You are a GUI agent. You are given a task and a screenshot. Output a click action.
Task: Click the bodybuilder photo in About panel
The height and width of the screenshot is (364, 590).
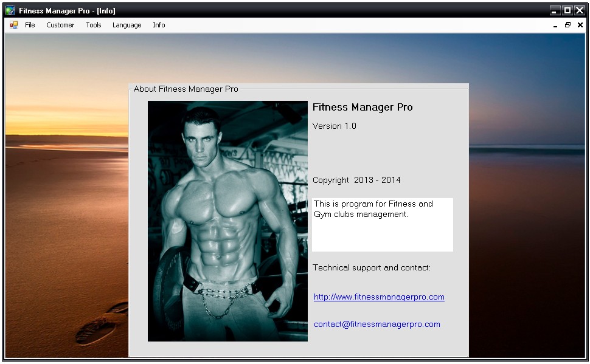click(x=227, y=221)
